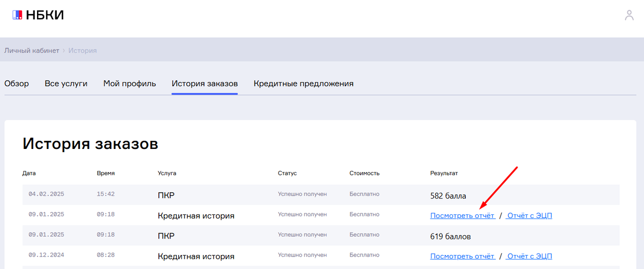Open the Кредитные предложения tab
Viewport: 644px width, 269px height.
point(304,84)
